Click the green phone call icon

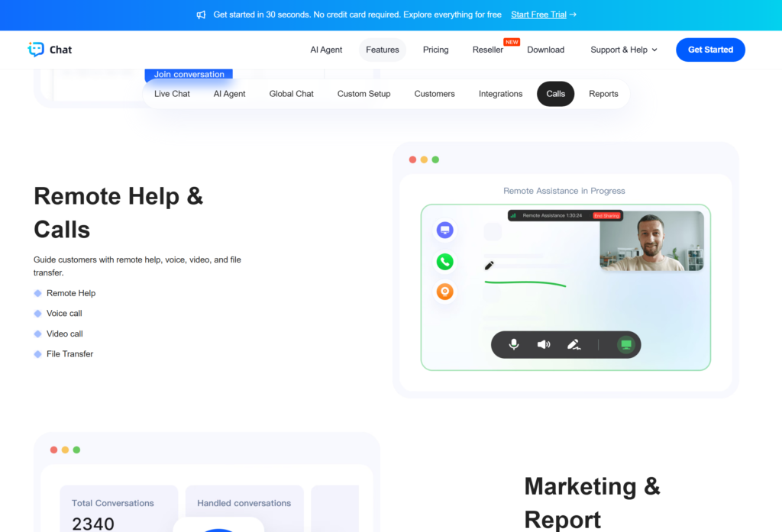tap(445, 261)
